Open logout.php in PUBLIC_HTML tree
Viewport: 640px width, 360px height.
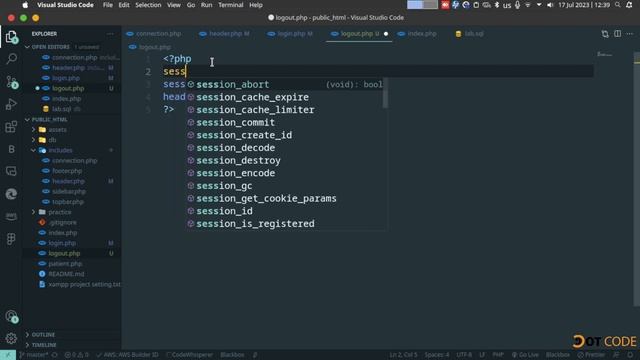click(64, 253)
